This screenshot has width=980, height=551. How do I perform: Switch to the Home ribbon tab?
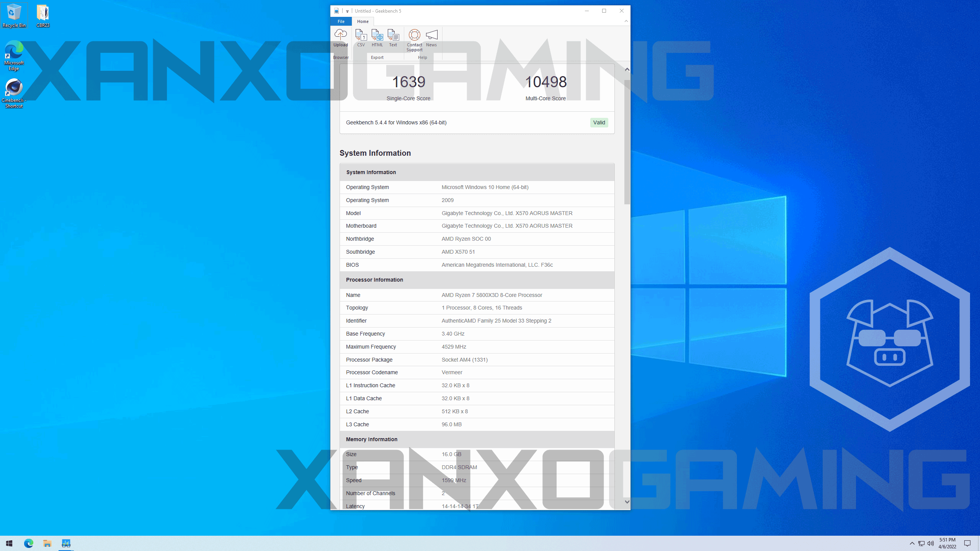click(x=363, y=21)
